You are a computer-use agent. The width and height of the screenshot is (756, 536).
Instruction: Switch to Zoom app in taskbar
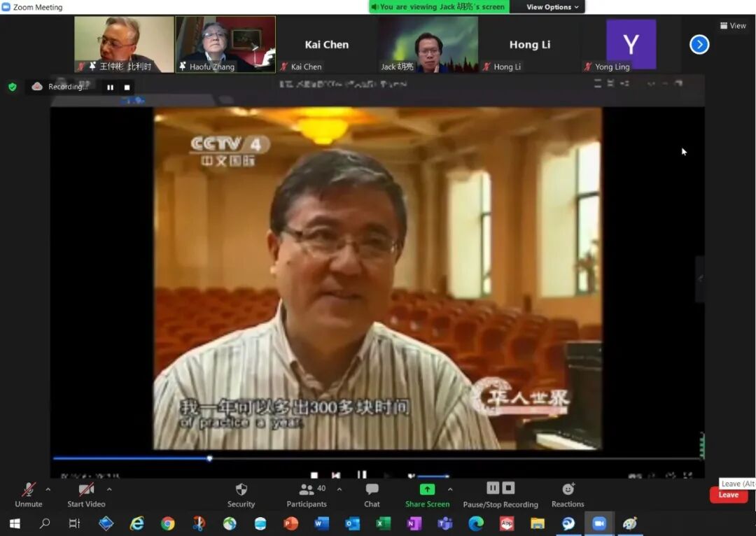coord(598,523)
